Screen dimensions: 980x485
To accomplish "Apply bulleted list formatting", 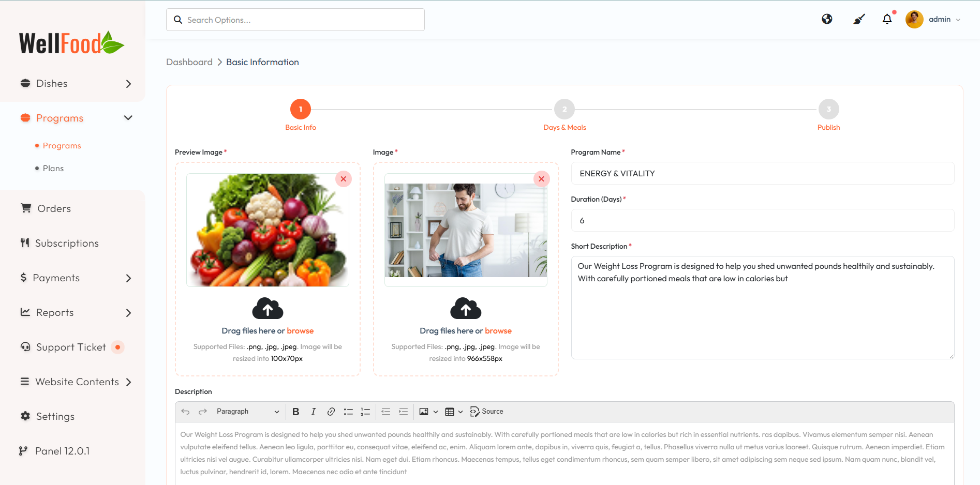I will 348,412.
